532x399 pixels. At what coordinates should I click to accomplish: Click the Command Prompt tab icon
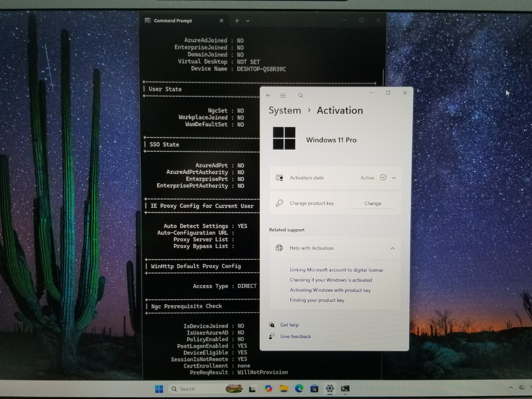click(x=148, y=21)
